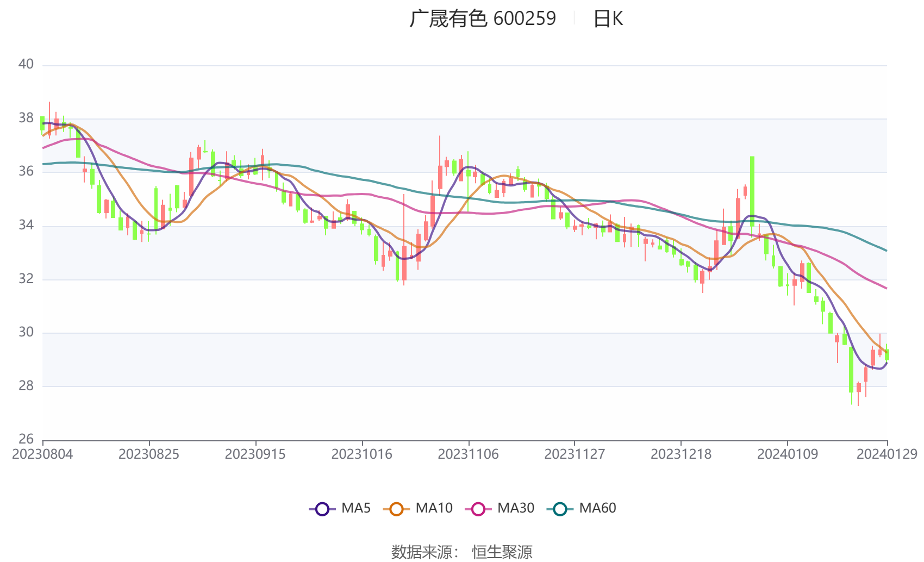Screen dimensions: 924x562
Task: Click the y-axis value 38
Action: [26, 118]
